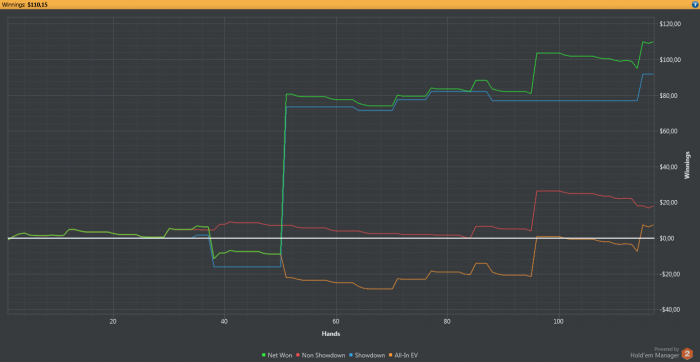Screen dimensions: 700x362
Task: Toggle the Non Showdown legend entry
Action: click(x=321, y=355)
